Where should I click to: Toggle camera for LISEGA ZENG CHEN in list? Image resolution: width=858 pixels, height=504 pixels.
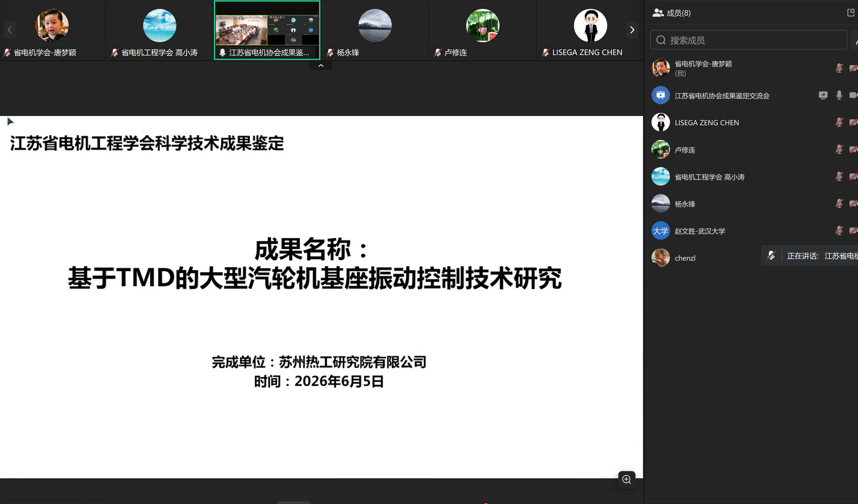click(854, 122)
